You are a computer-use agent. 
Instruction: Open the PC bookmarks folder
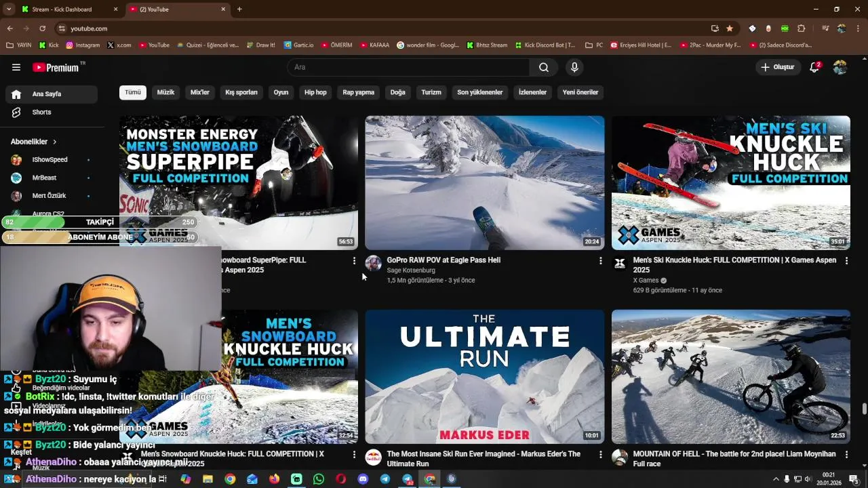click(x=593, y=45)
